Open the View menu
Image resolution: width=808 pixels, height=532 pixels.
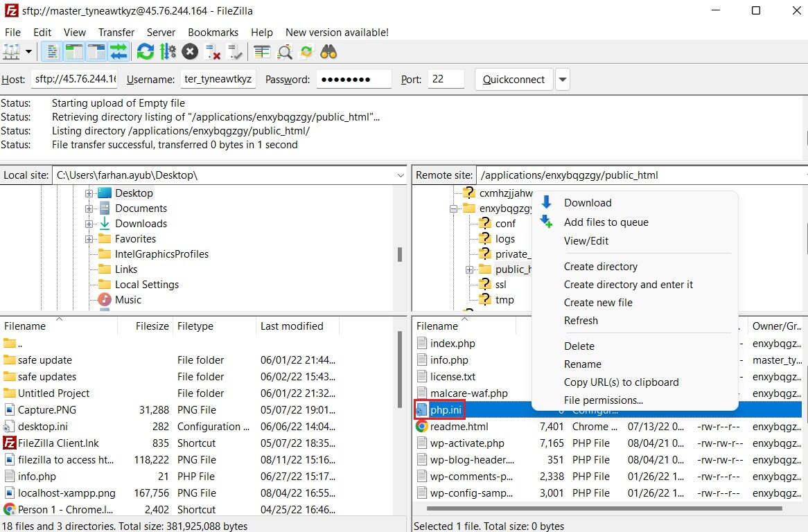tap(75, 32)
